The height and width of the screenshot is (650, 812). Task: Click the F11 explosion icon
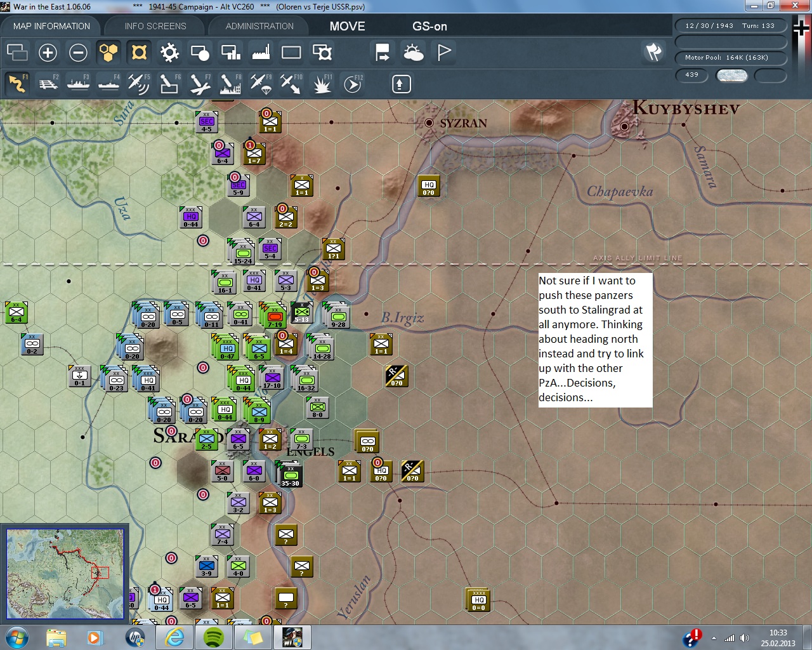coord(322,84)
